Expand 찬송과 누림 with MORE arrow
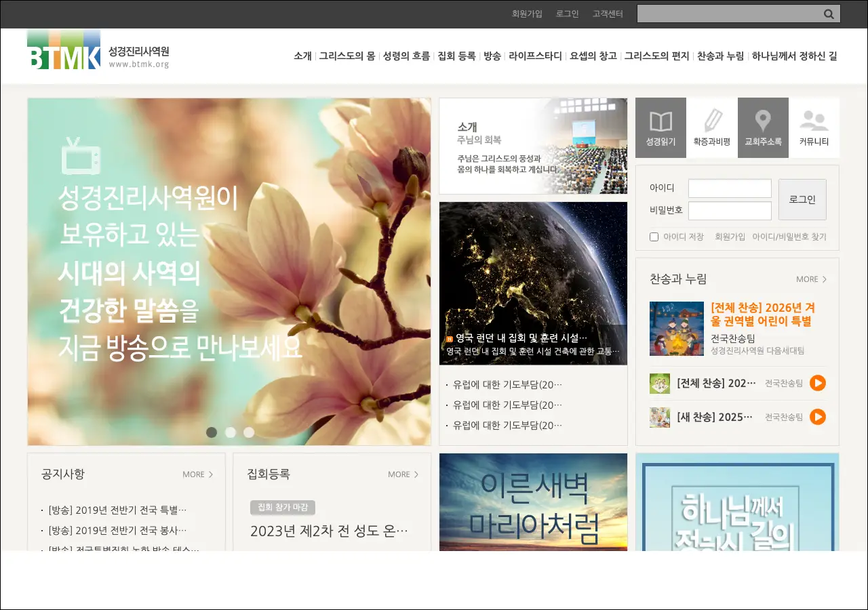The image size is (868, 610). click(811, 279)
